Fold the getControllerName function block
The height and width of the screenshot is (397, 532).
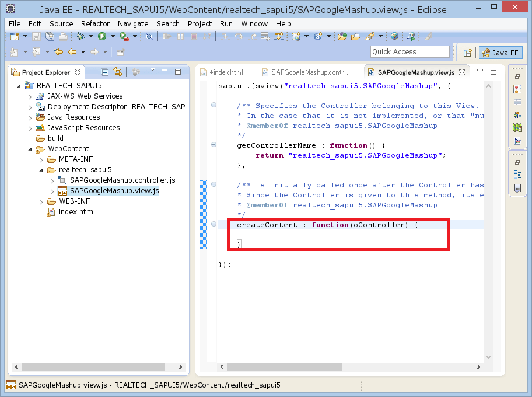point(213,145)
